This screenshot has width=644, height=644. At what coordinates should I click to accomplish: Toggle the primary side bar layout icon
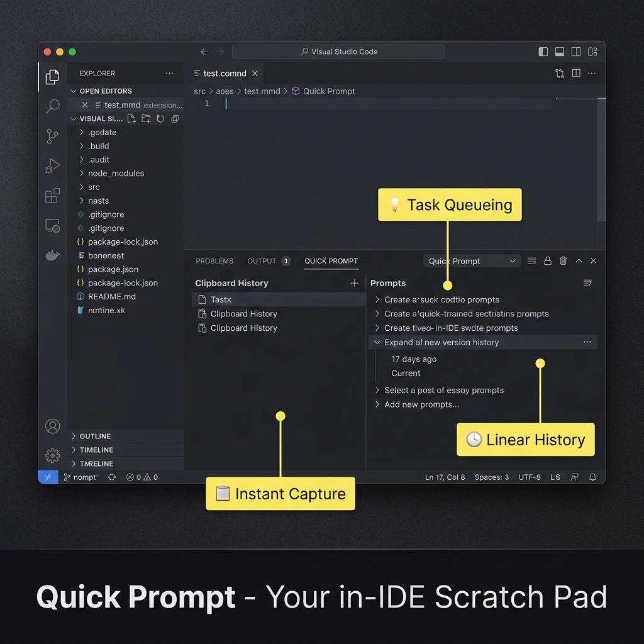point(543,52)
